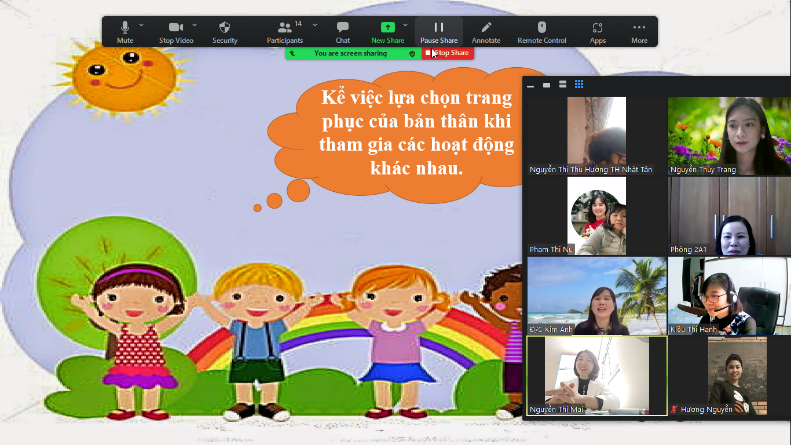The image size is (791, 445).
Task: Open the Annotate pencil tool
Action: [x=486, y=30]
